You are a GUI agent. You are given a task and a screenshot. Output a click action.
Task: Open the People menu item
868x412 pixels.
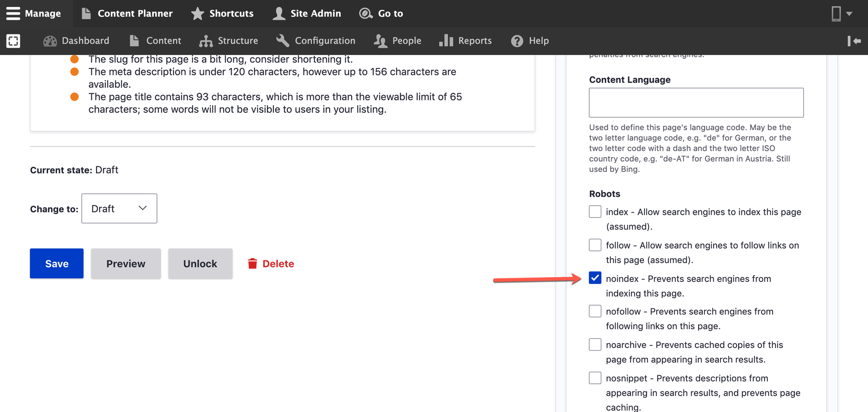click(x=397, y=41)
